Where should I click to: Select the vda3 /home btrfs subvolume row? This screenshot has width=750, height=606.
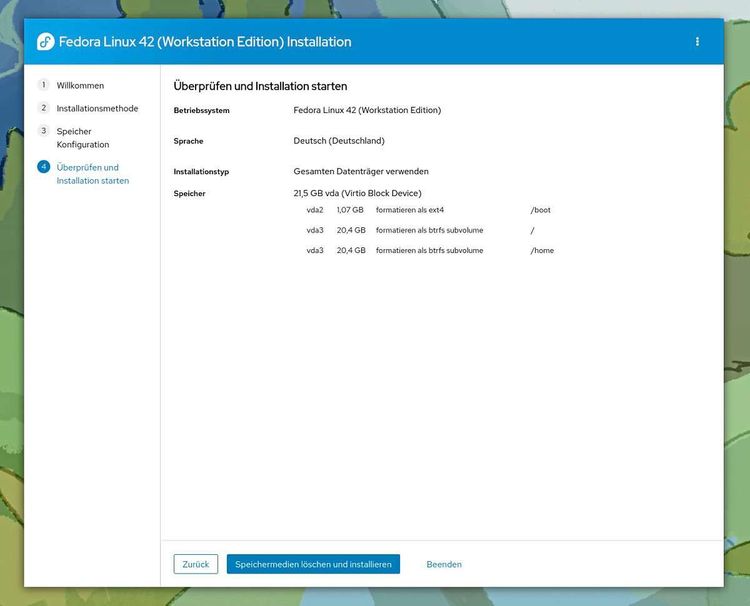pyautogui.click(x=428, y=250)
